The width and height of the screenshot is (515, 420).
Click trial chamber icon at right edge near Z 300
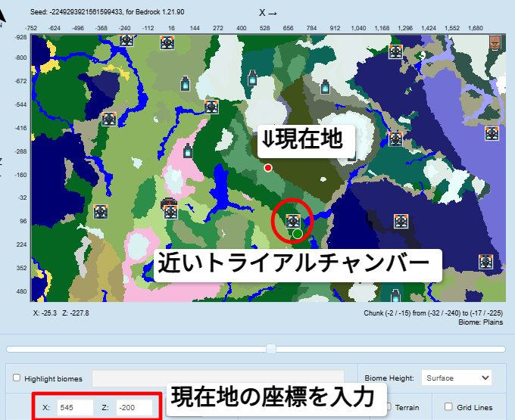485,262
